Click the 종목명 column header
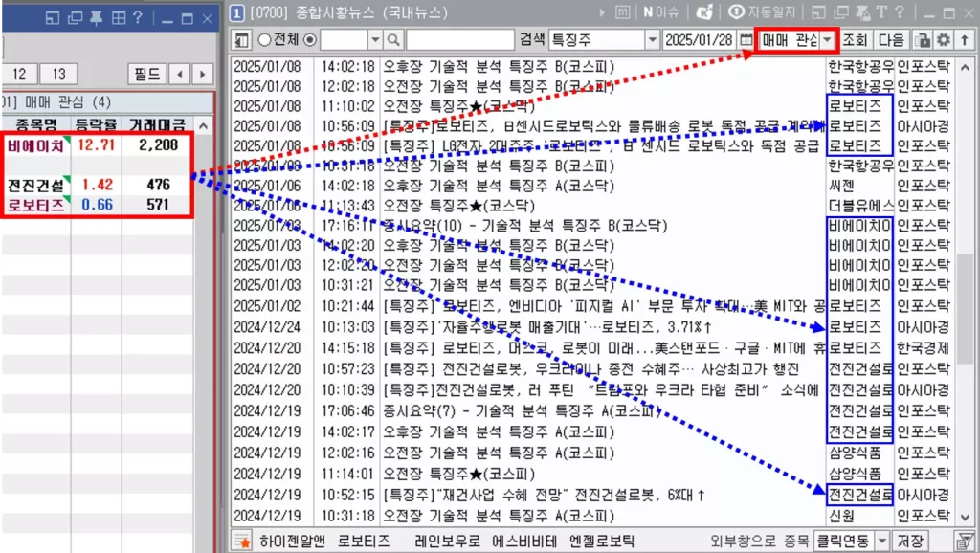The image size is (980, 553). coord(36,124)
